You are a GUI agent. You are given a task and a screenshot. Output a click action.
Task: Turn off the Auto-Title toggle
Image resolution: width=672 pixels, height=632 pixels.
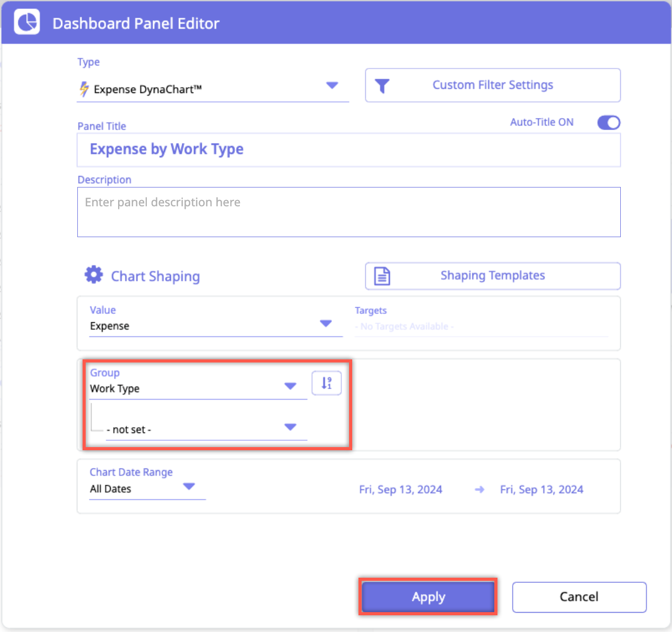(608, 123)
